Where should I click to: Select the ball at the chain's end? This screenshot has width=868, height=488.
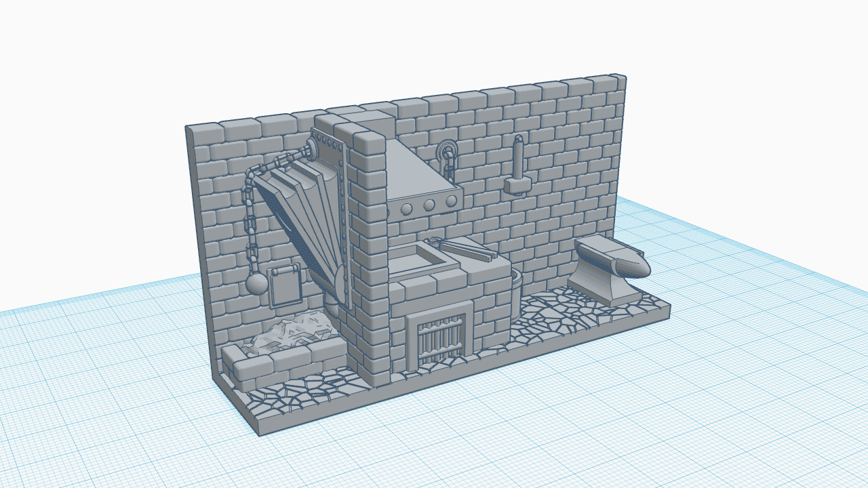(256, 283)
